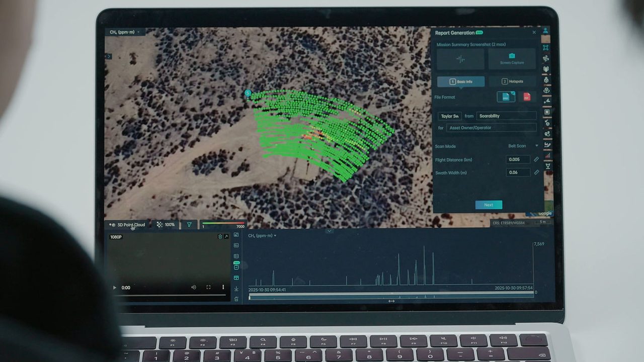Play the 1080P video
The height and width of the screenshot is (362, 644).
tap(115, 288)
